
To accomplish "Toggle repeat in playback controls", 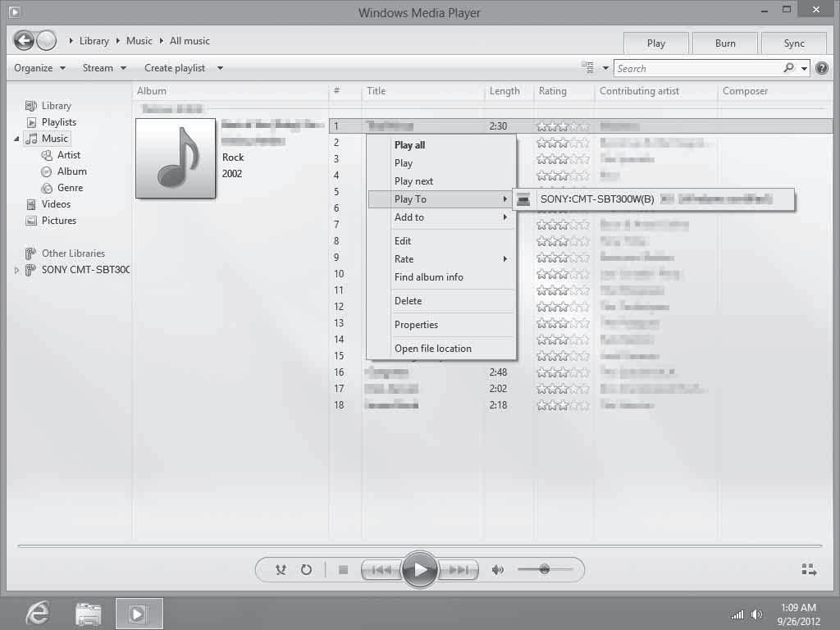I will pyautogui.click(x=307, y=569).
